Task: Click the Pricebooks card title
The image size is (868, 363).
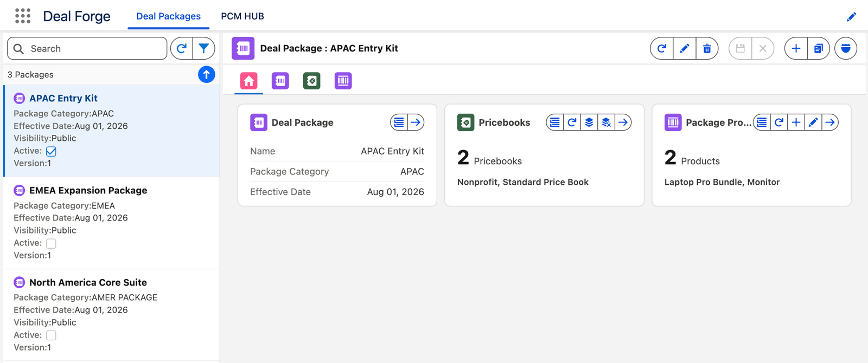Action: tap(504, 122)
